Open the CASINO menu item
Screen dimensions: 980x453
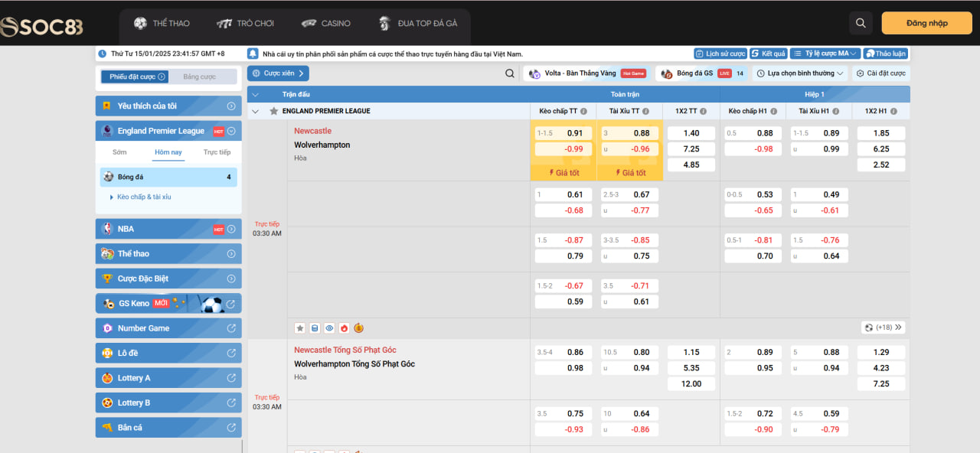325,24
